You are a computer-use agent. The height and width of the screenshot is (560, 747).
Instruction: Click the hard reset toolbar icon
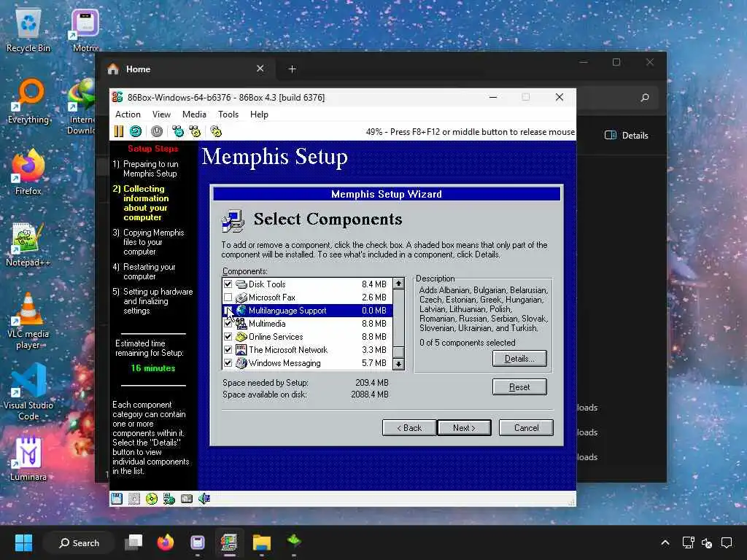pos(136,131)
